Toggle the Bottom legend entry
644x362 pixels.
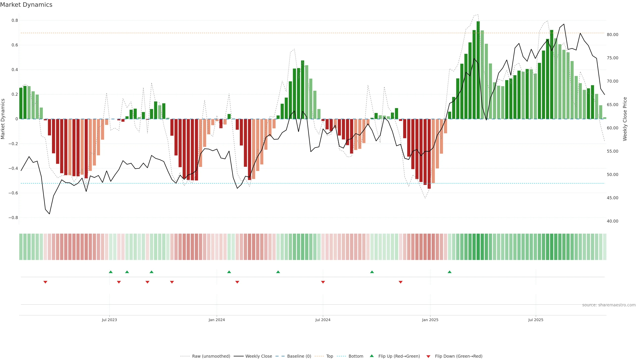click(x=356, y=356)
